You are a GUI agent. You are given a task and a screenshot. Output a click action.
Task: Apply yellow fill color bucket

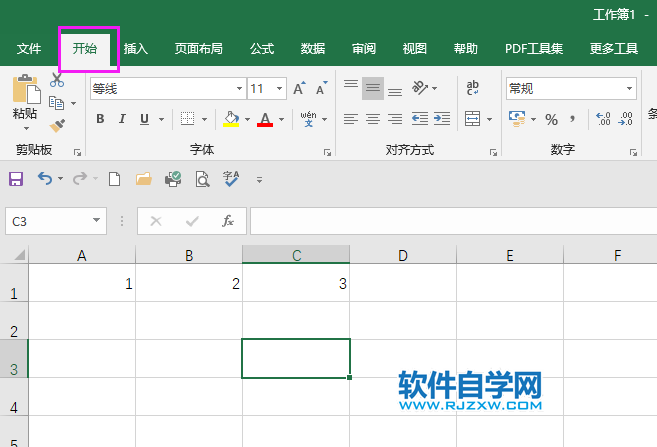click(x=231, y=119)
